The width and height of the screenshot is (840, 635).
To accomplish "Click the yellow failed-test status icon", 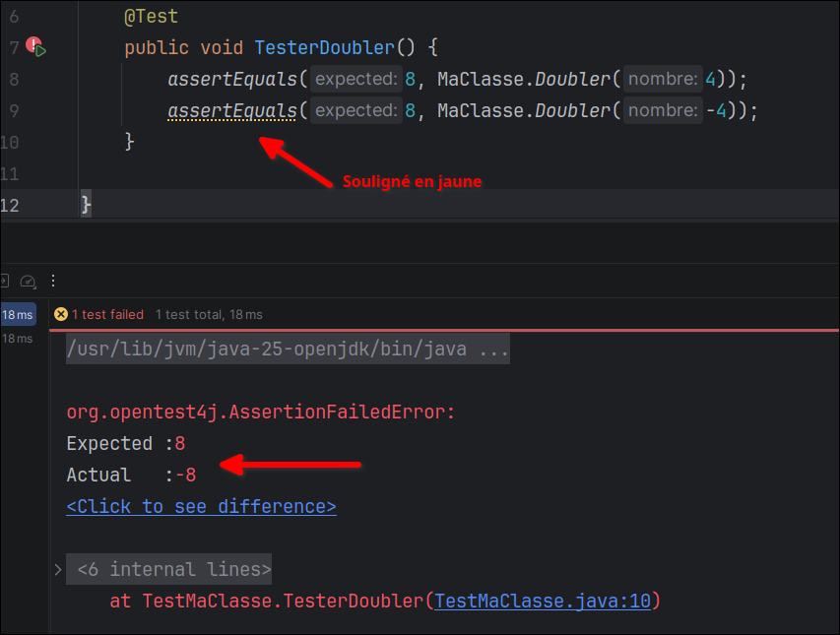I will [x=61, y=314].
